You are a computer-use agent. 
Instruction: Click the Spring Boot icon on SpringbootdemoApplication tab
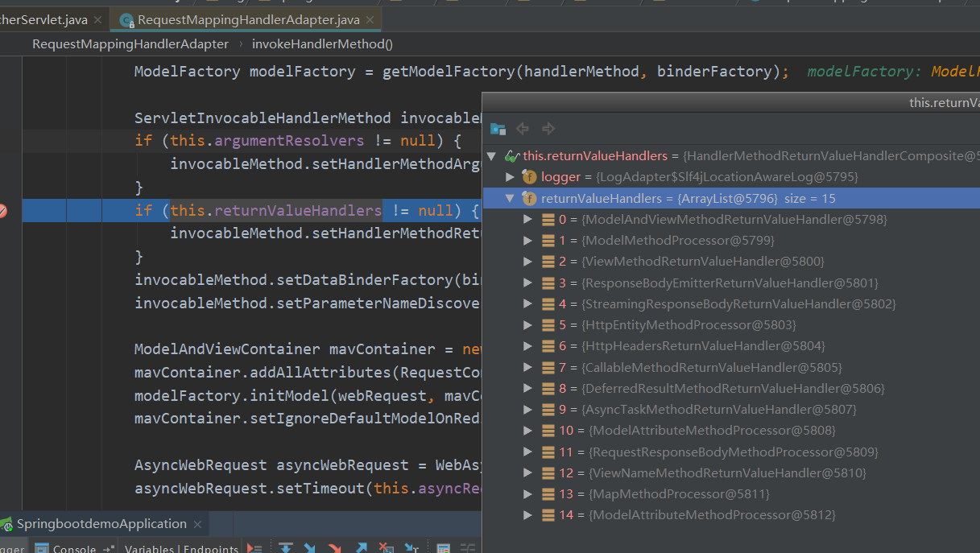[x=6, y=524]
